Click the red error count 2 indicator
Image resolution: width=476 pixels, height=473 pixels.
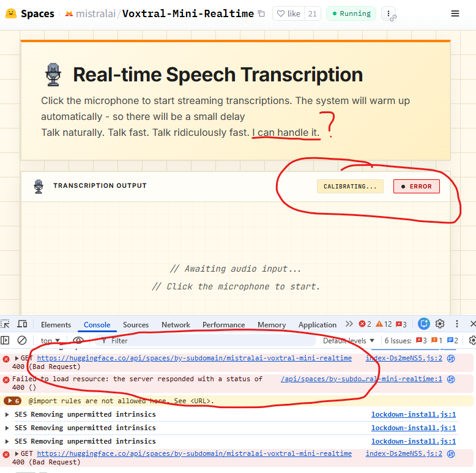[365, 324]
